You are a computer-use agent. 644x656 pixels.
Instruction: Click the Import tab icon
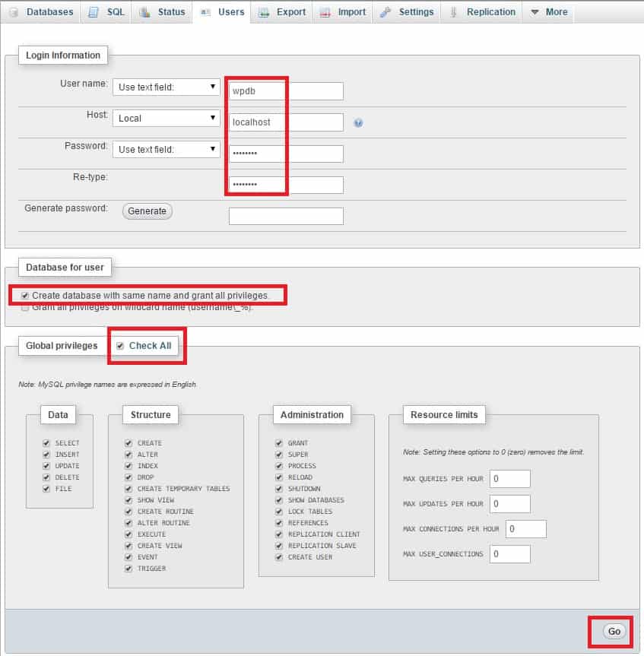point(325,12)
